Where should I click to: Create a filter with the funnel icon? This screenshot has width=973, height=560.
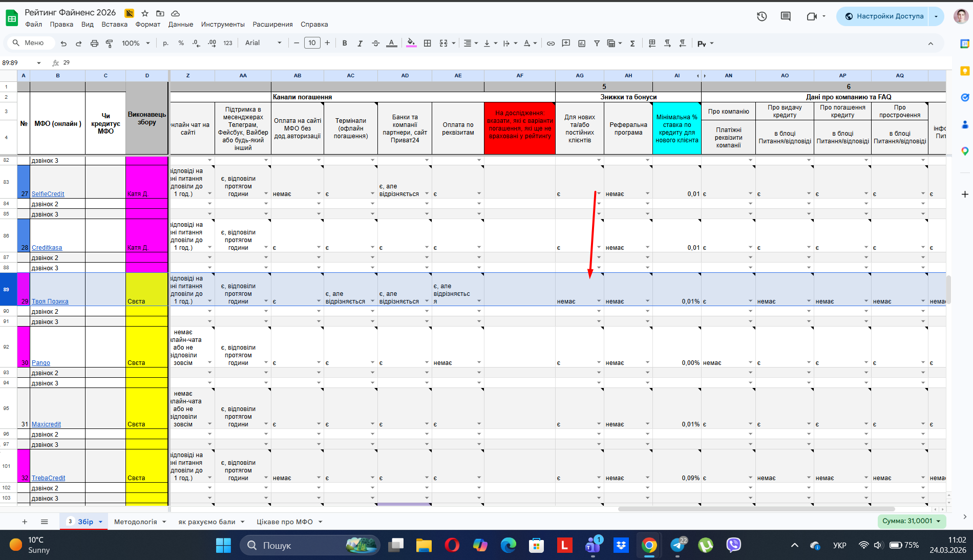(x=597, y=44)
